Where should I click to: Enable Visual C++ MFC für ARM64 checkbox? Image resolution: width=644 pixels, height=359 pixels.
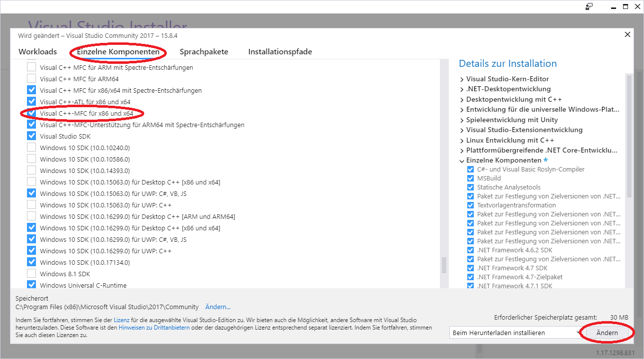coord(31,79)
